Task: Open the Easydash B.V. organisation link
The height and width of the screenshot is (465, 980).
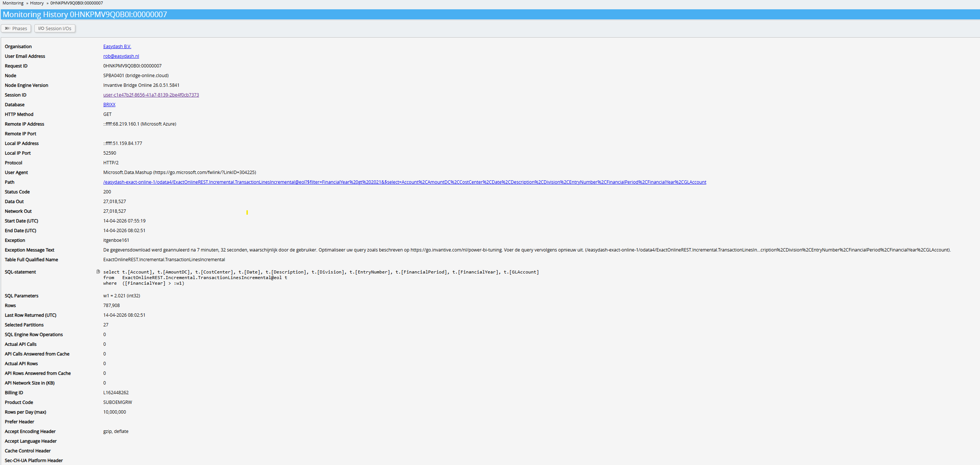Action: tap(117, 46)
